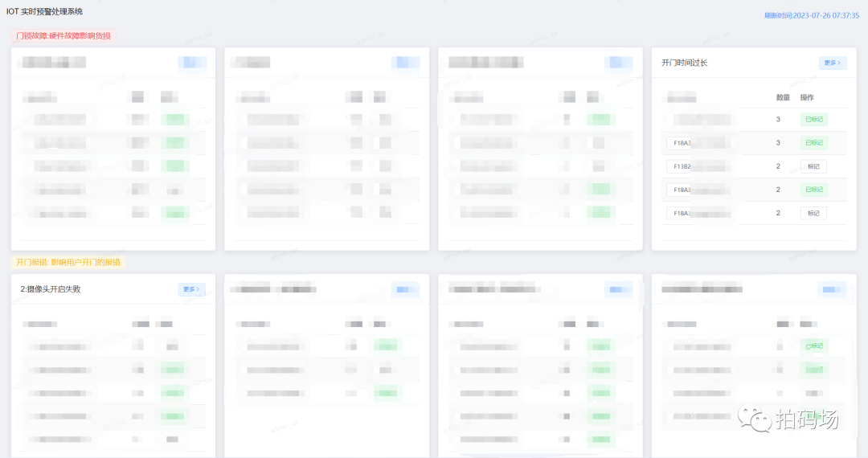Open 更多 in the 开门时间过长 card
The image size is (868, 458).
[833, 63]
